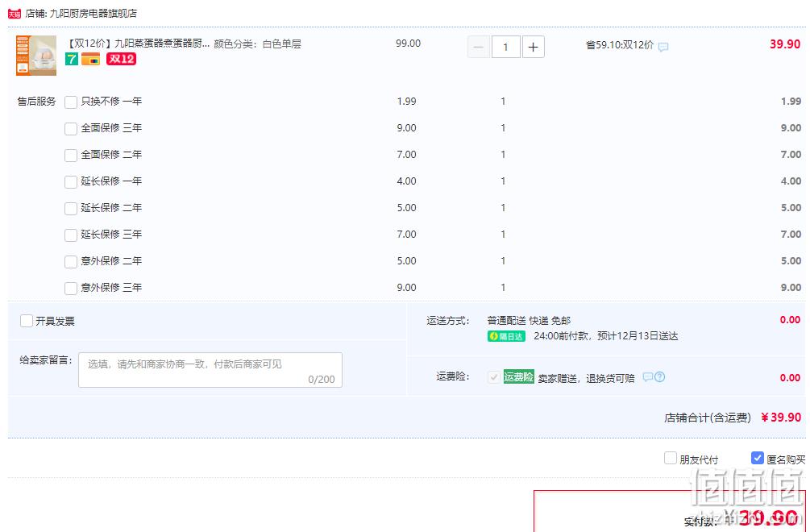This screenshot has width=810, height=532.
Task: Check the 意外保修 二年 service option
Action: pos(71,261)
